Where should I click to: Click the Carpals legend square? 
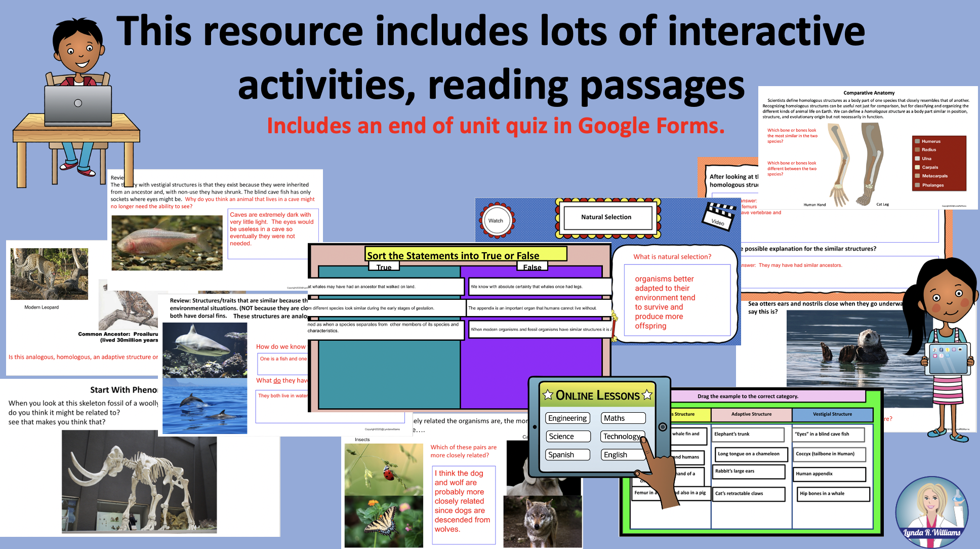[917, 167]
